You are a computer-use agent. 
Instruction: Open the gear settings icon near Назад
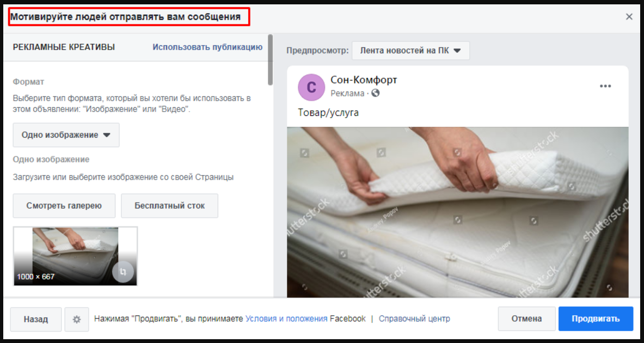pos(76,319)
